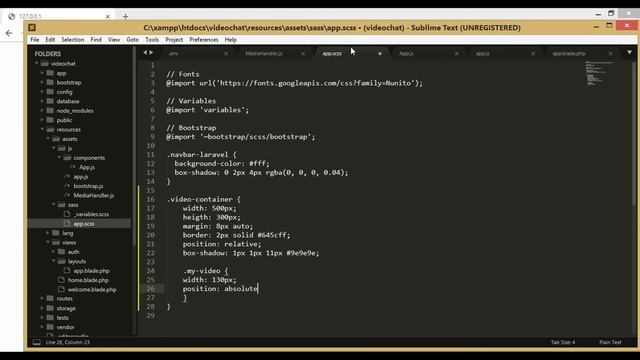Collapse the js folder
Screen dimensions: 640x360
click(53, 148)
